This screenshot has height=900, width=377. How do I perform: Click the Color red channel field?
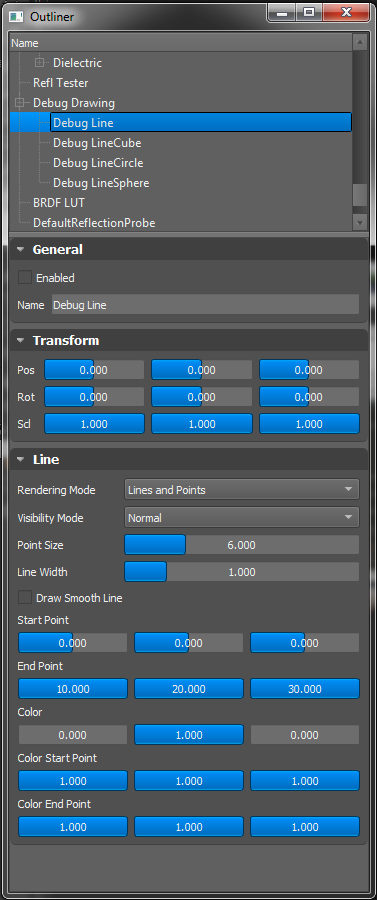(x=73, y=735)
